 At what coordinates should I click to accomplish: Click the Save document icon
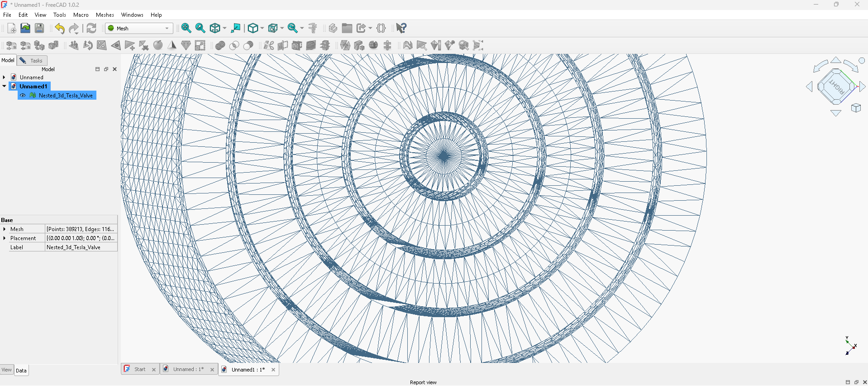point(39,28)
